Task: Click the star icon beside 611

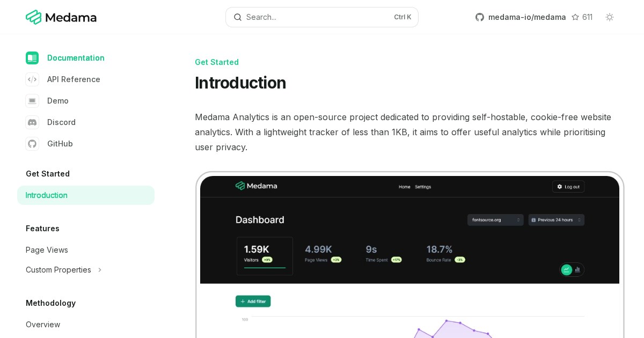Action: pos(575,17)
